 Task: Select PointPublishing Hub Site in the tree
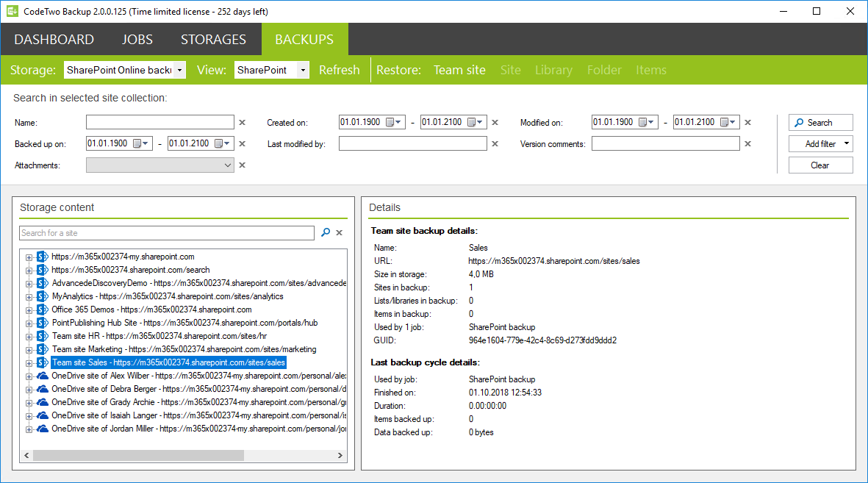coord(185,323)
